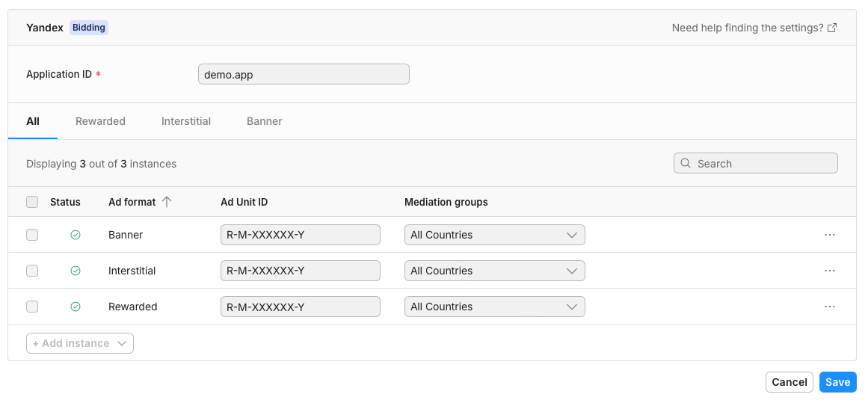Open the more options menu for Interstitial row
This screenshot has height=409, width=868.
pos(829,271)
